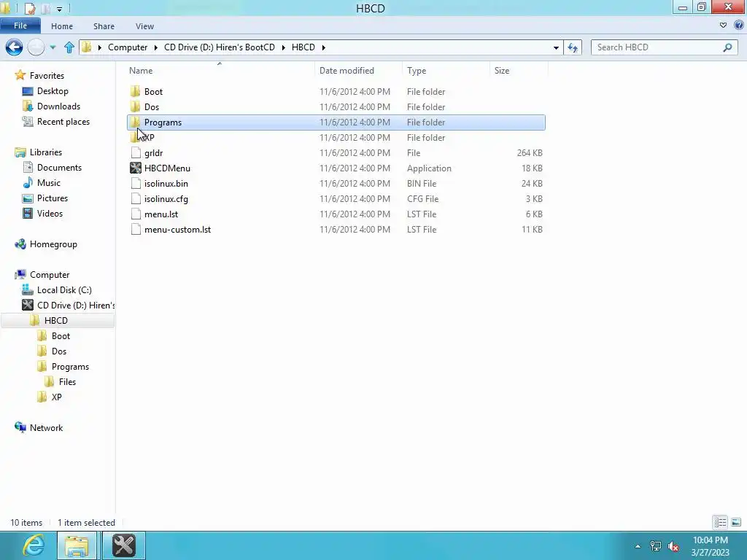
Task: Open the Boot folder in navigation tree
Action: coord(61,335)
